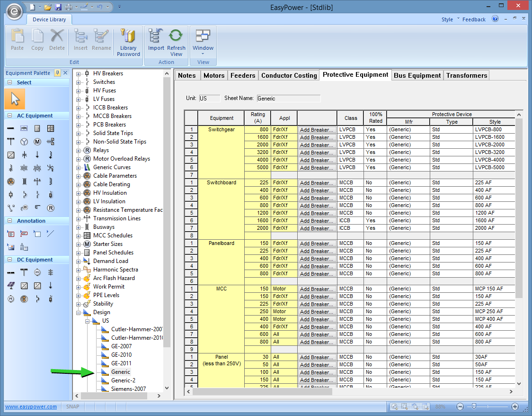Screen dimensions: 532x416
Task: Select the Generic-2 tree item
Action: pyautogui.click(x=123, y=380)
